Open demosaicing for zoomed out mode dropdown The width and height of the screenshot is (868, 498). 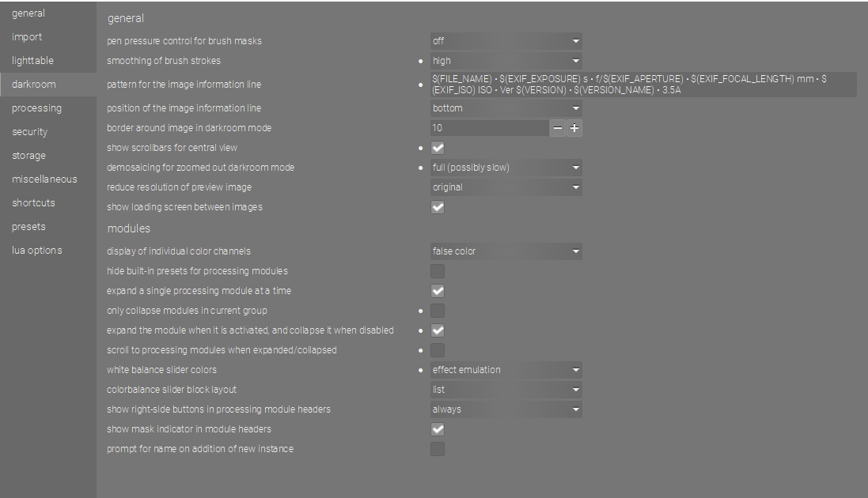point(506,168)
